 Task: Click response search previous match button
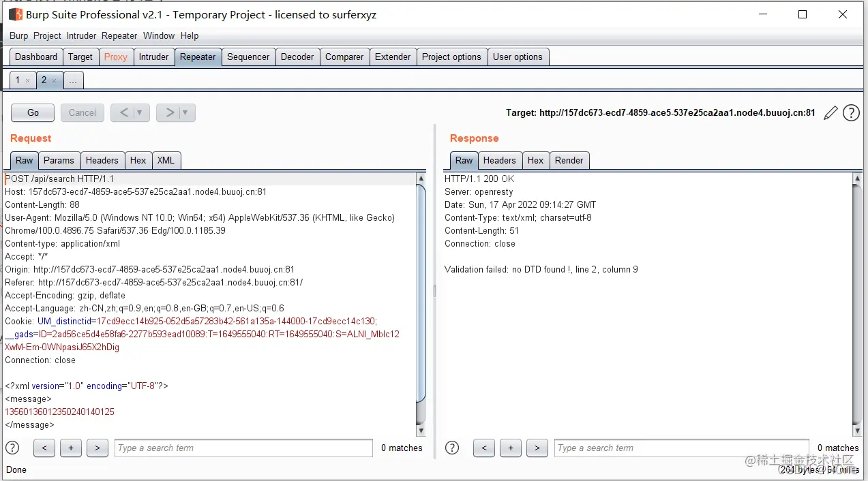tap(484, 448)
